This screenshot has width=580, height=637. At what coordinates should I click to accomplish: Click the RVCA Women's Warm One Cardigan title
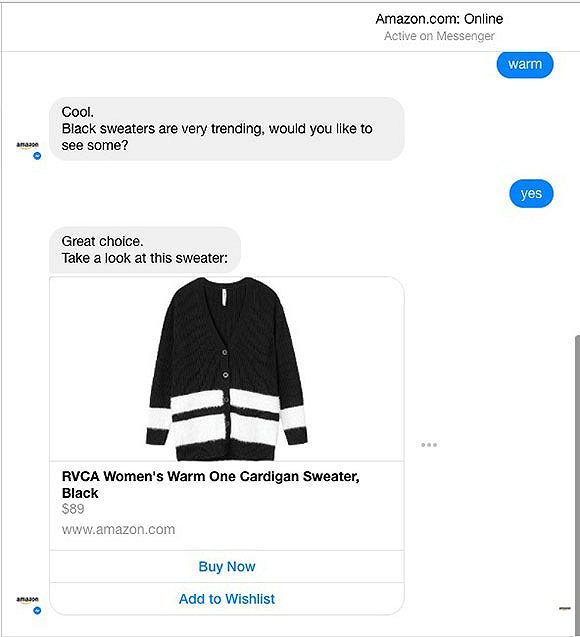click(x=210, y=484)
